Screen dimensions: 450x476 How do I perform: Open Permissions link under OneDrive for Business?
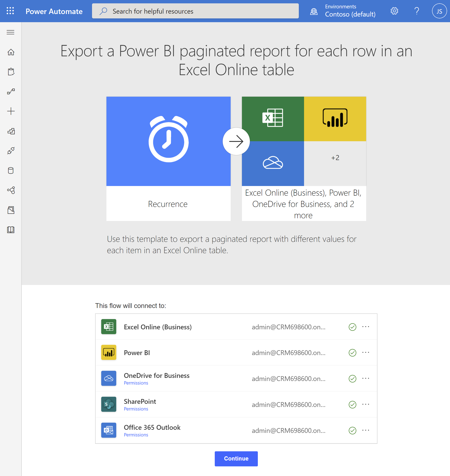click(x=136, y=383)
